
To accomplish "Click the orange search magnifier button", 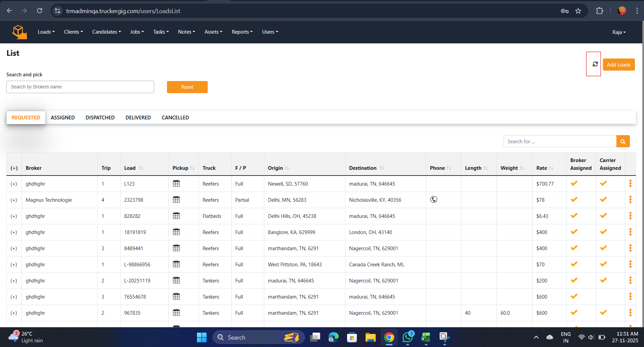I will [623, 142].
